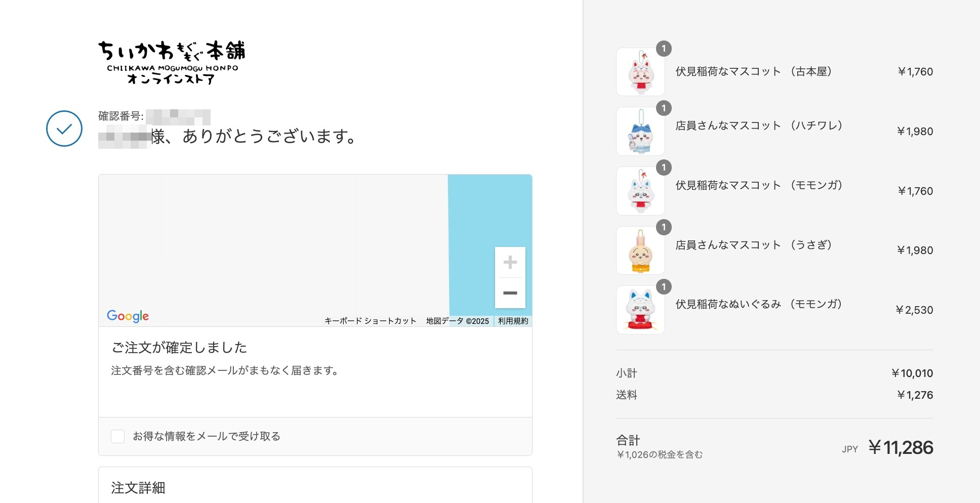Viewport: 980px width, 503px height.
Task: Select thumbnail of 伏見稲荷なマスコット（古本屋）
Action: pos(640,72)
